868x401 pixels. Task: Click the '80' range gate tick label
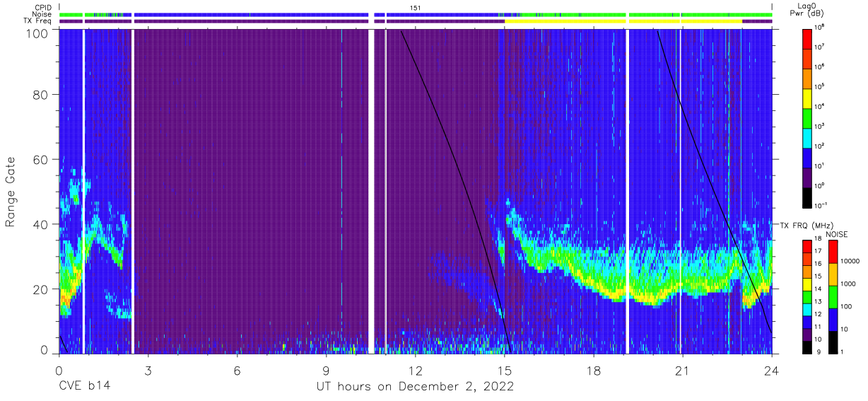[41, 95]
